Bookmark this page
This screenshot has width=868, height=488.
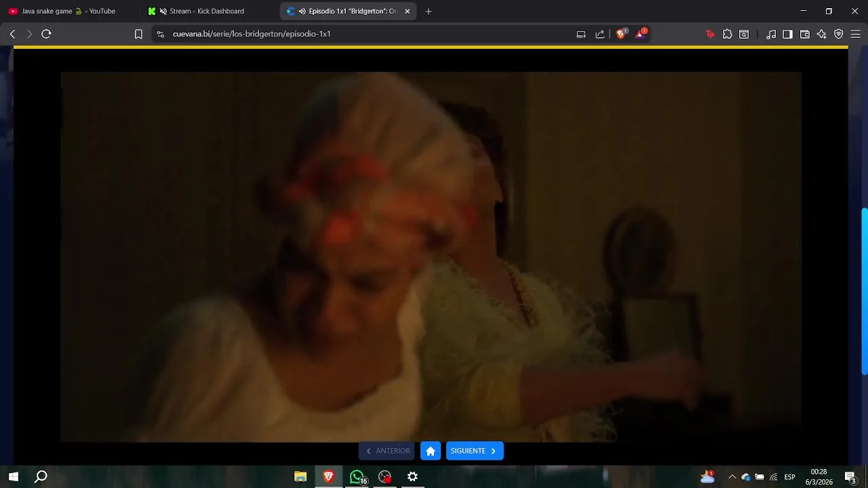[x=138, y=34]
